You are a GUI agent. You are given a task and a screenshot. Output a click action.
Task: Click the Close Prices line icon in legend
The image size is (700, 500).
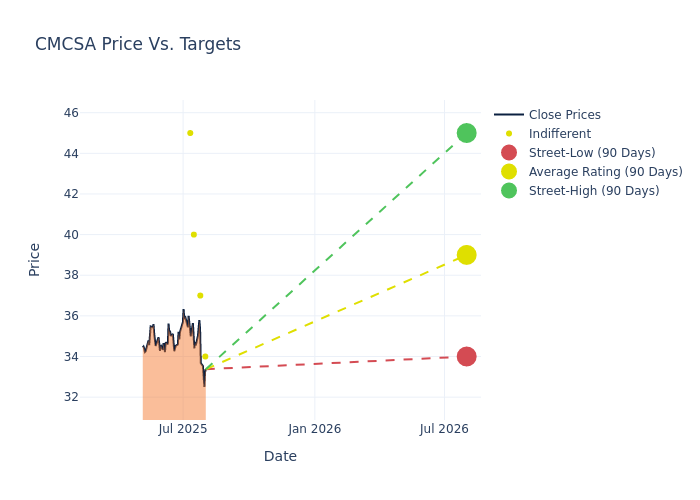509,115
